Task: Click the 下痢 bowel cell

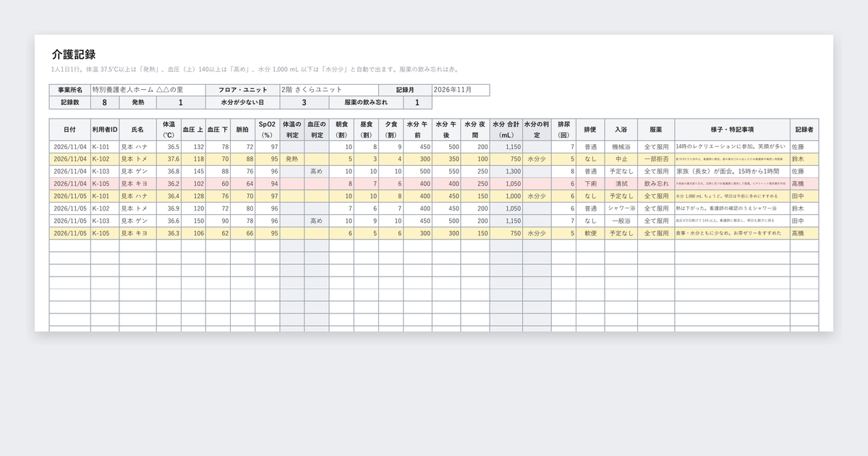Action: [x=590, y=184]
